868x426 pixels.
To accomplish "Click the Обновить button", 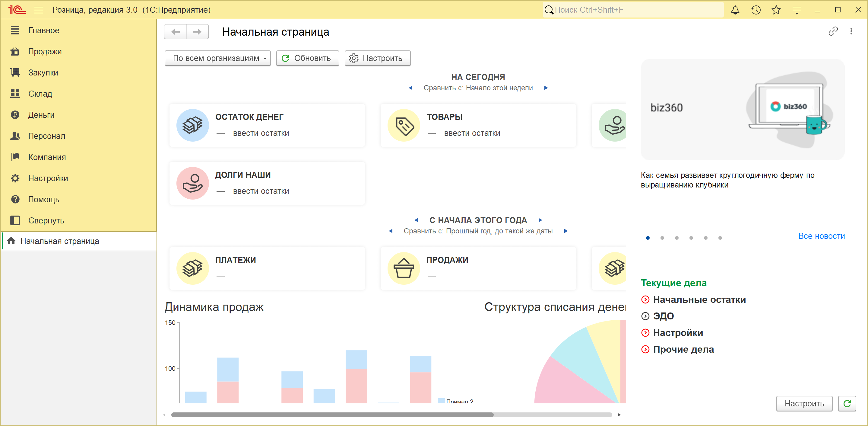I will 307,58.
